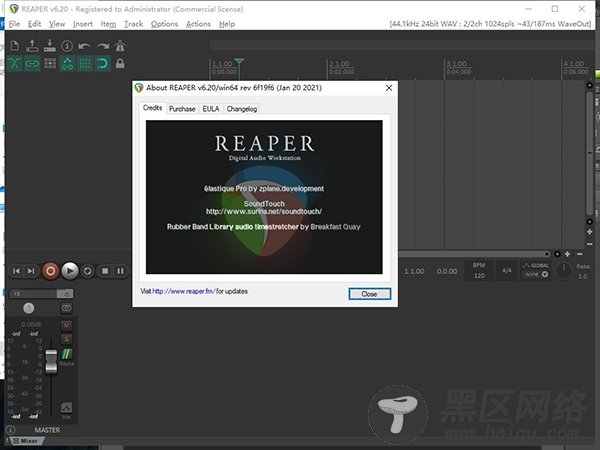Toggle the metronome icon
The image size is (600, 450).
coord(120,46)
